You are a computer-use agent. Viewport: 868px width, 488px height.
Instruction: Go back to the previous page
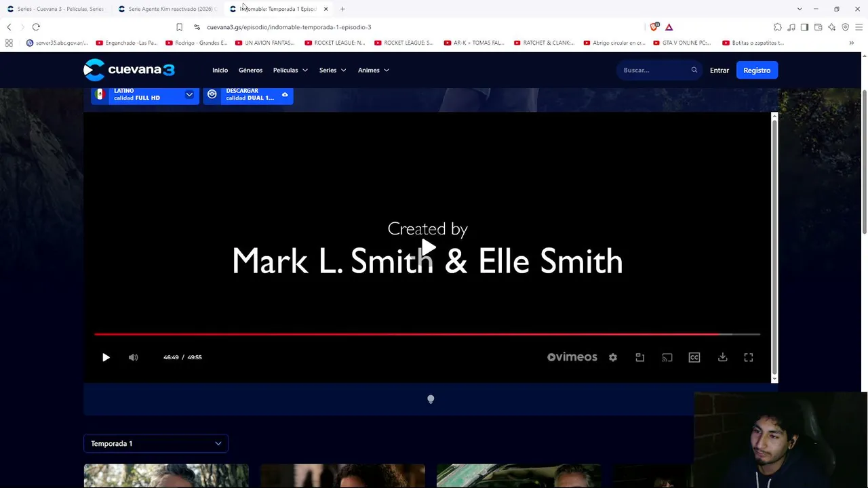(9, 27)
